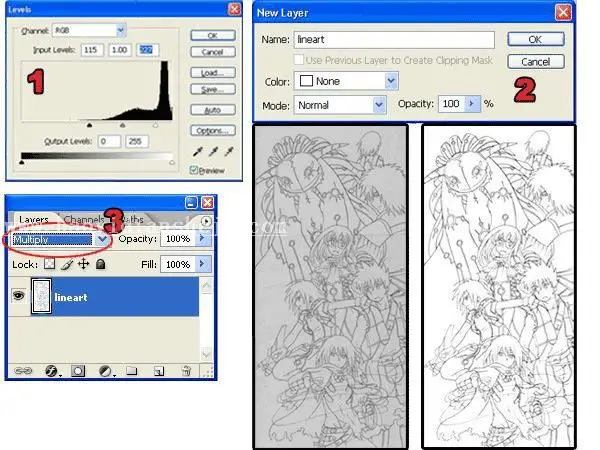This screenshot has width=600, height=450.
Task: Click the link layers chain icon
Action: point(23,370)
